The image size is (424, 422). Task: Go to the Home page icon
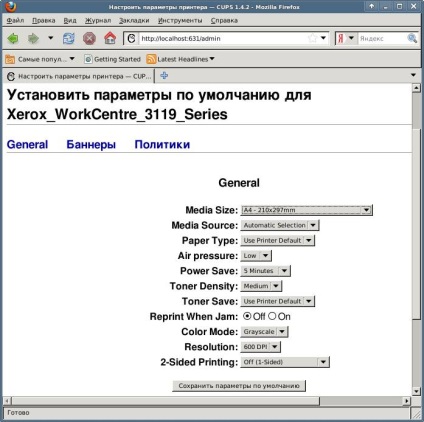pyautogui.click(x=110, y=38)
